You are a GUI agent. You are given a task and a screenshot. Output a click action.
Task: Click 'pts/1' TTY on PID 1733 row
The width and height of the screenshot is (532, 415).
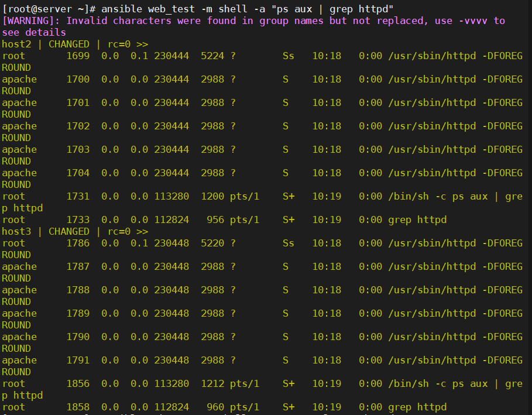[245, 220]
